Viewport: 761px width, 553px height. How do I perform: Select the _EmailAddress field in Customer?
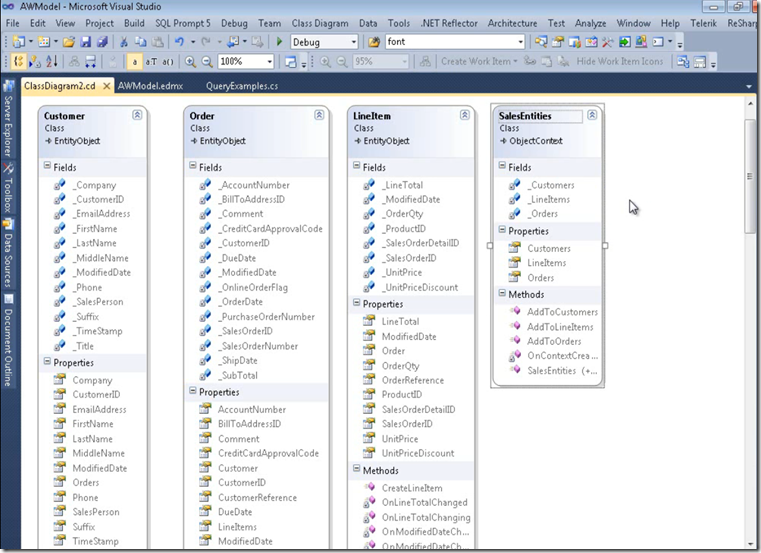point(101,214)
